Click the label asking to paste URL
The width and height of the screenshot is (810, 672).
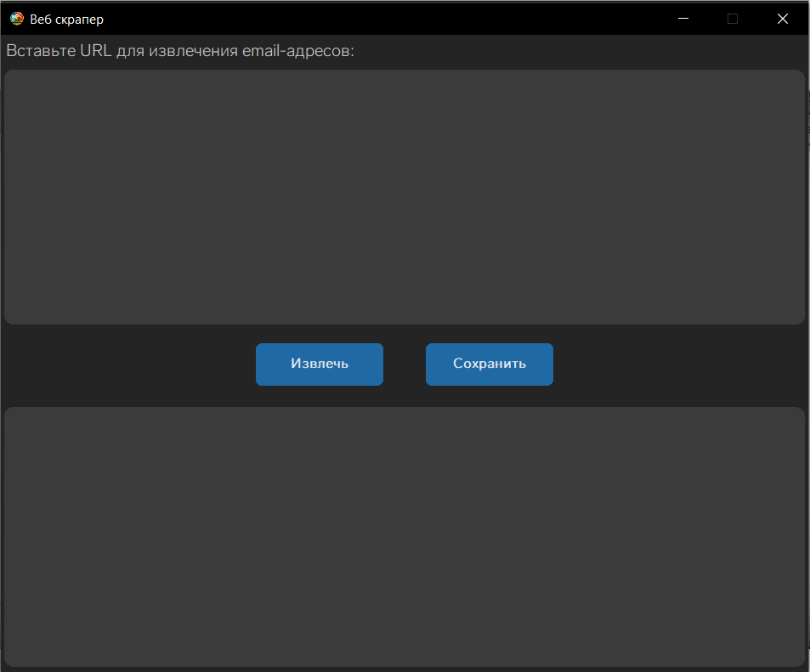pyautogui.click(x=179, y=50)
